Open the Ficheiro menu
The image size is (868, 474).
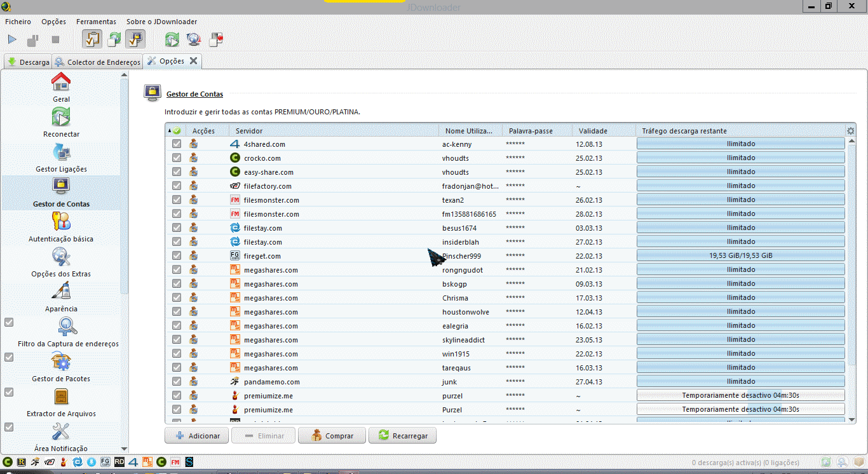[18, 22]
